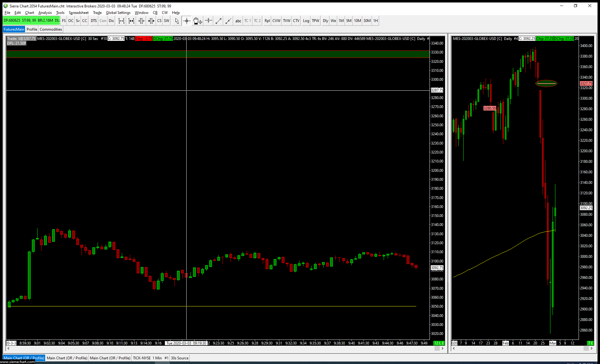Select the line drawing tool
Screen dimensions: 600x364
pyautogui.click(x=218, y=21)
